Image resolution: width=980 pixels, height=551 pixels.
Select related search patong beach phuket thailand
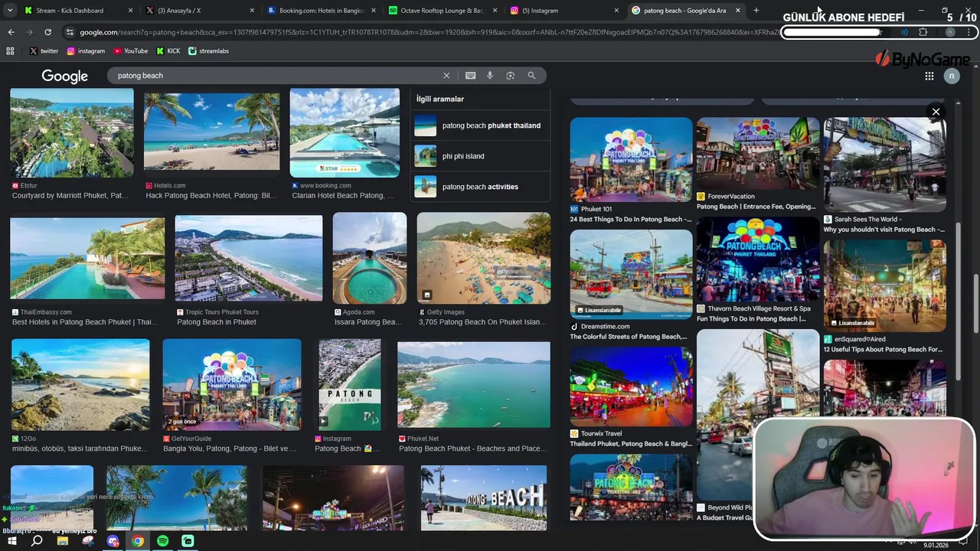coord(480,126)
